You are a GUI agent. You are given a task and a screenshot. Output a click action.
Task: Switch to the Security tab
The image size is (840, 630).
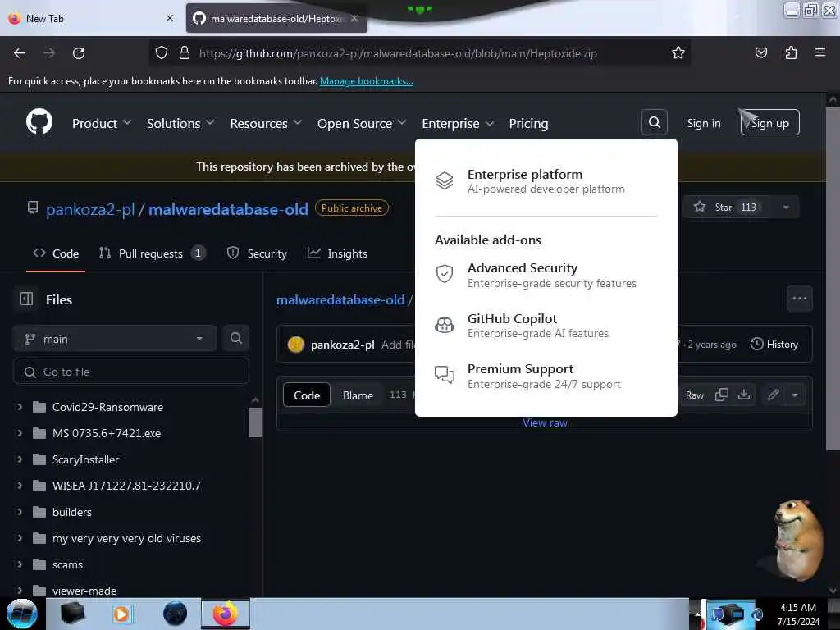[x=257, y=253]
